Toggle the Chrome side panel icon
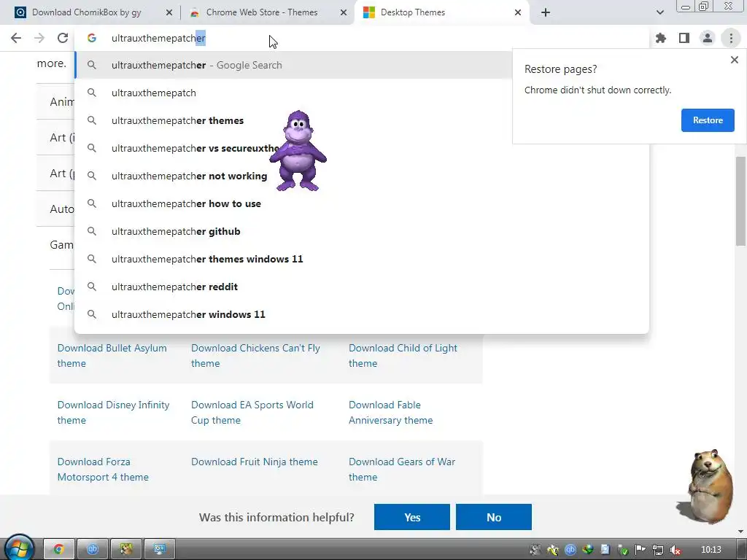Screen dimensions: 747x560 (684, 38)
